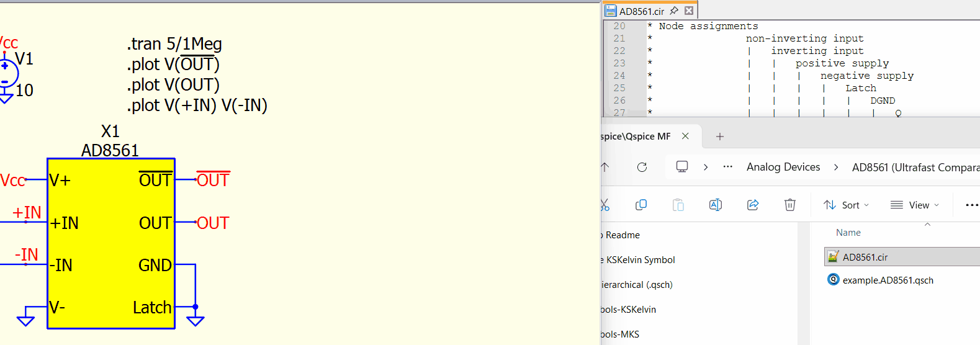
Task: Click the V+ pin on AD8561
Action: pyautogui.click(x=60, y=181)
